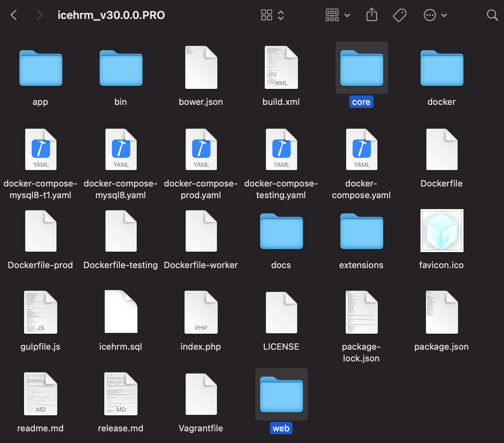Select the web folder icon
The image size is (504, 443).
click(x=281, y=395)
